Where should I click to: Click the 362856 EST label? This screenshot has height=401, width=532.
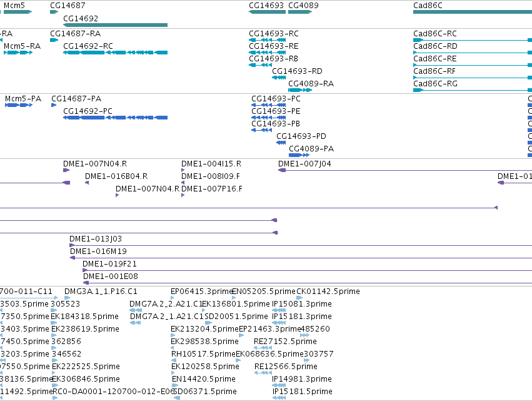[66, 342]
